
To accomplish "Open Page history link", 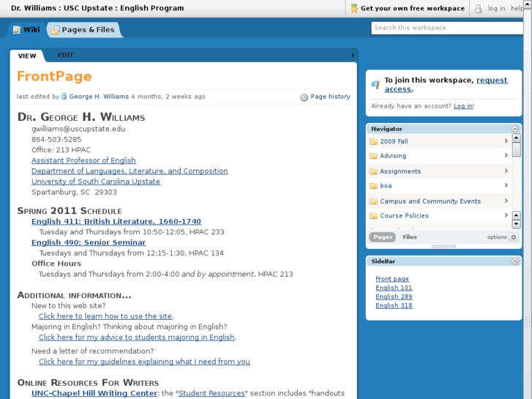I will coord(331,97).
